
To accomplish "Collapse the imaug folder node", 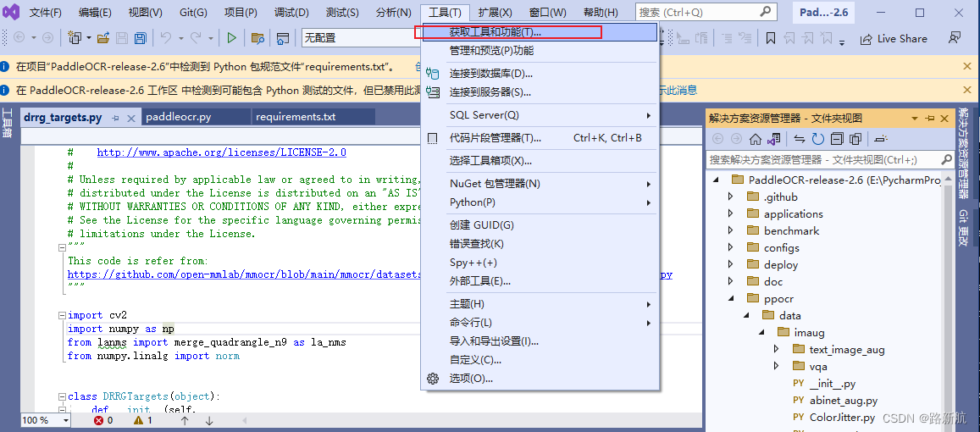I will (761, 332).
